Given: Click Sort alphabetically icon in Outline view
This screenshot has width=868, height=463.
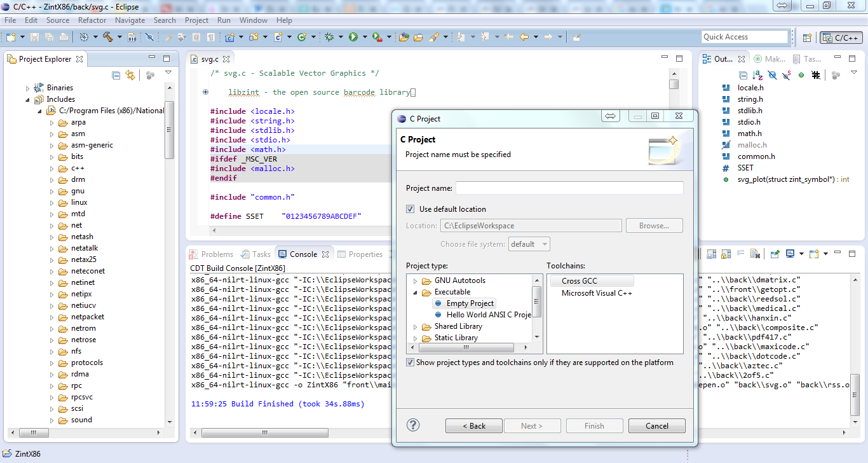Looking at the screenshot, I should tap(757, 75).
